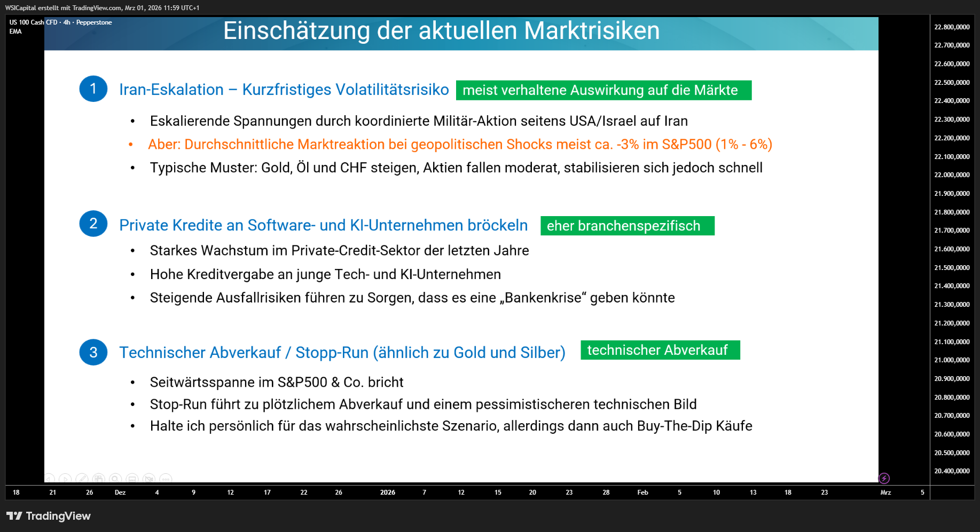Click the 'Mrz' label on time axis
This screenshot has width=980, height=532.
[x=885, y=493]
